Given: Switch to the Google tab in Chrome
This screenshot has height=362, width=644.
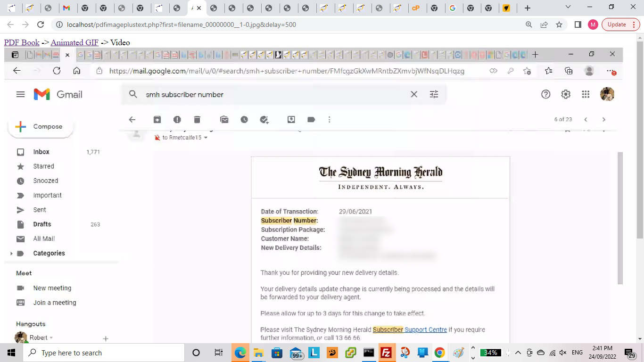Looking at the screenshot, I should click(453, 8).
